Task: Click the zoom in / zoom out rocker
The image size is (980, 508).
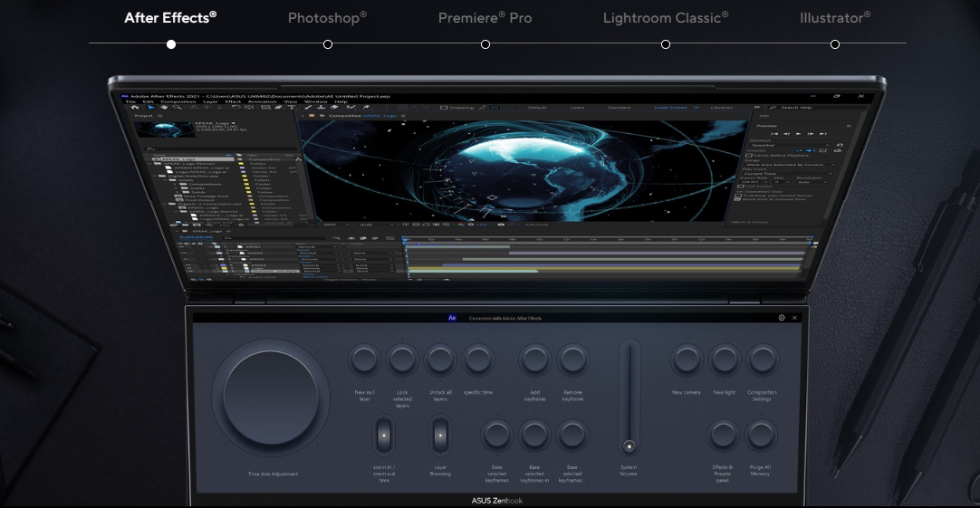Action: (384, 435)
